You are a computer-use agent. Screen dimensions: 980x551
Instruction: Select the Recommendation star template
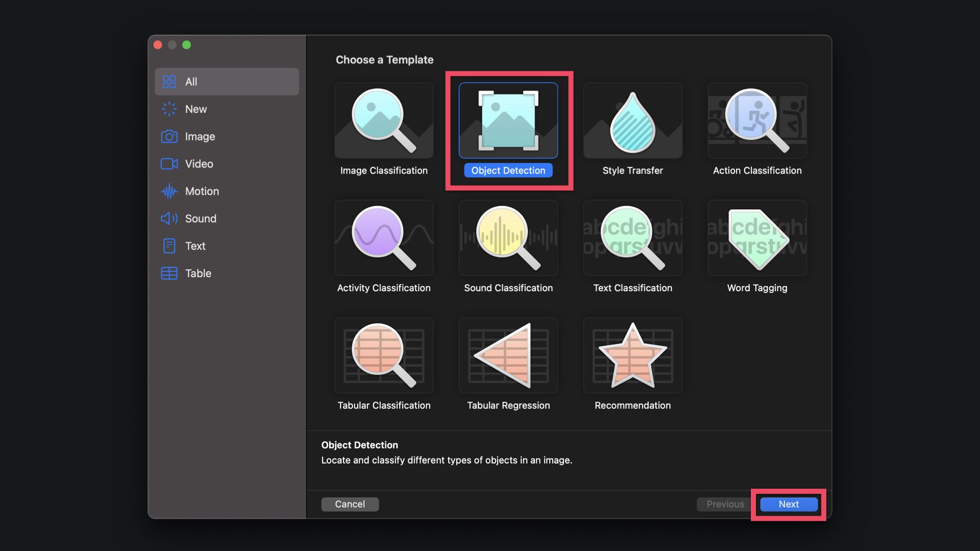pos(632,356)
